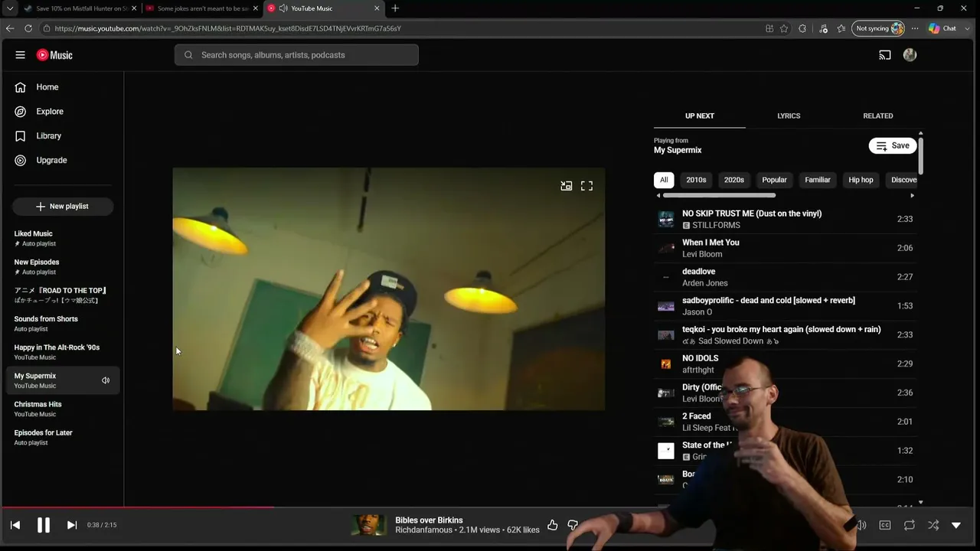
Task: Open the Jason O artist link
Action: click(x=697, y=312)
